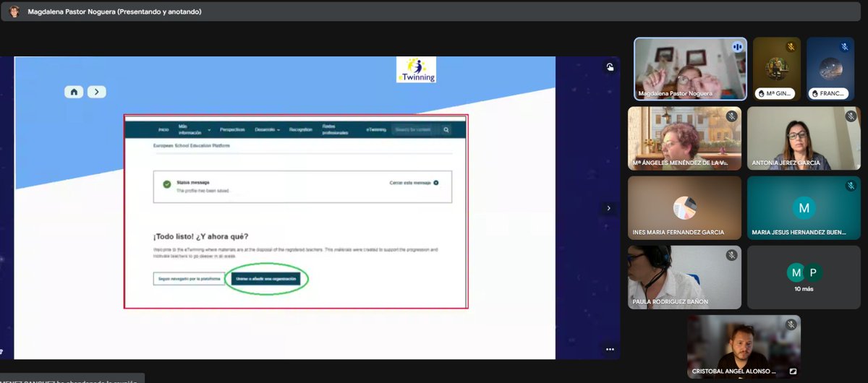Click the 'Cerrar este mensaje' link
The width and height of the screenshot is (868, 383).
click(410, 183)
